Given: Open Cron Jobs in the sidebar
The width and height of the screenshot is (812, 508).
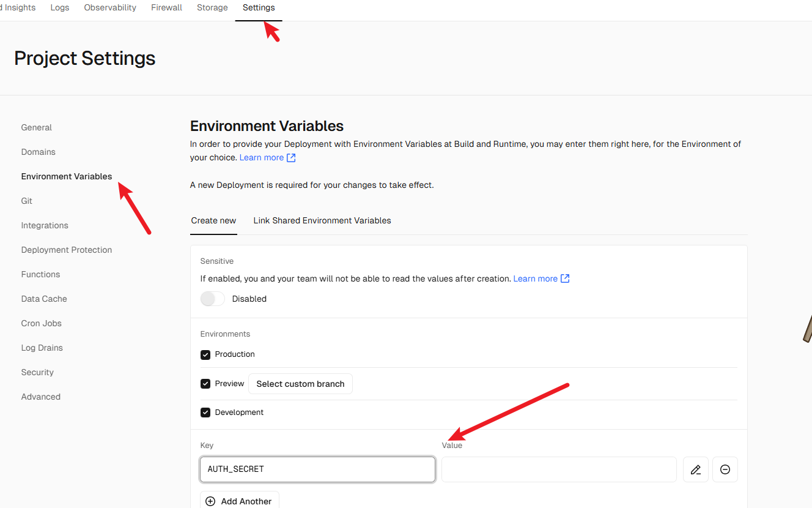Looking at the screenshot, I should coord(42,323).
